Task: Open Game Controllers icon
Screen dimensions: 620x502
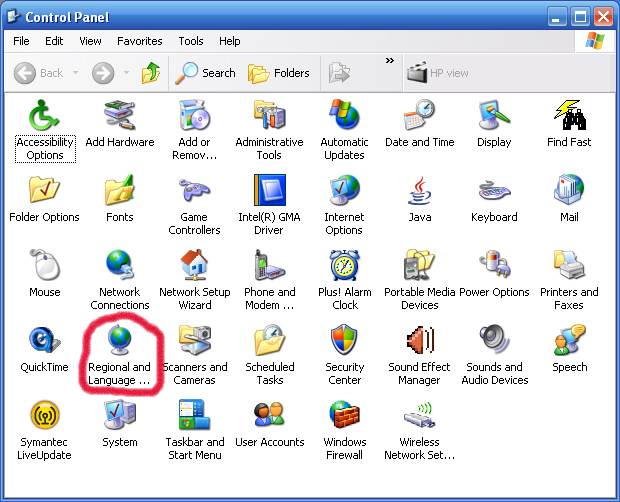Action: pos(194,190)
